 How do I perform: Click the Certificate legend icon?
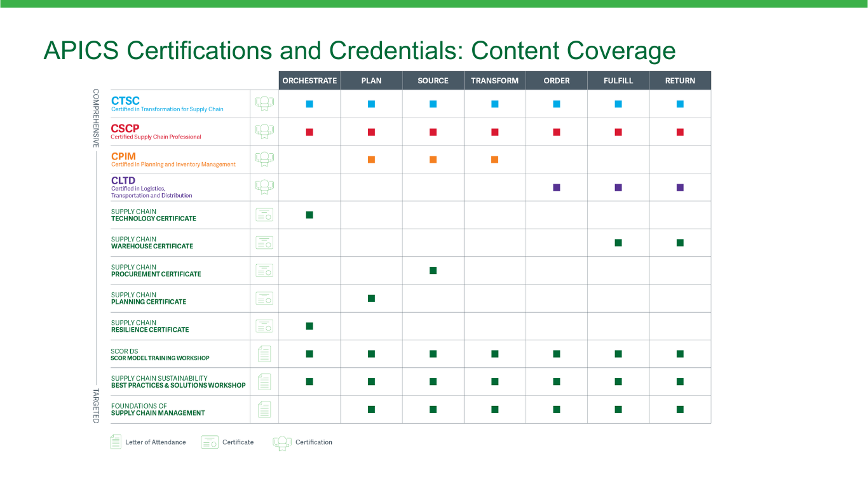point(210,442)
